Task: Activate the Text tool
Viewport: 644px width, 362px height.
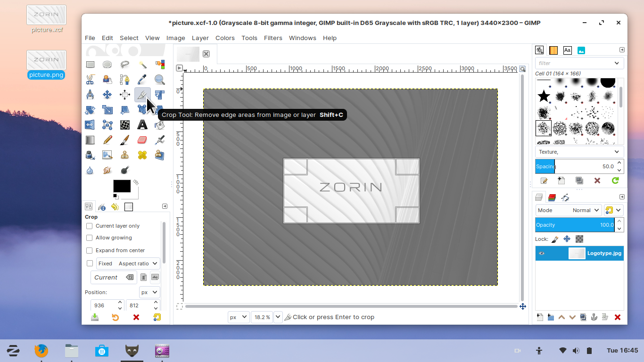Action: (x=142, y=125)
